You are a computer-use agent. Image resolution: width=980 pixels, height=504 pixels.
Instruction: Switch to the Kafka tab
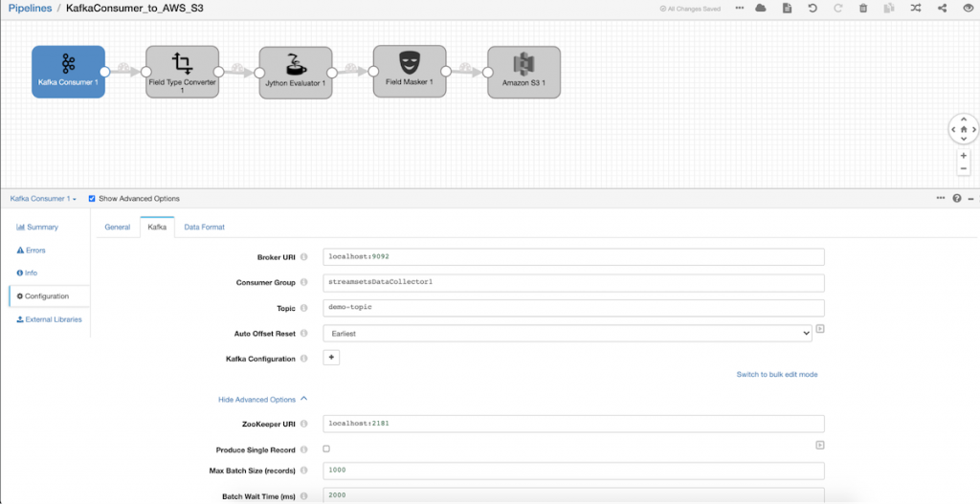coord(157,228)
